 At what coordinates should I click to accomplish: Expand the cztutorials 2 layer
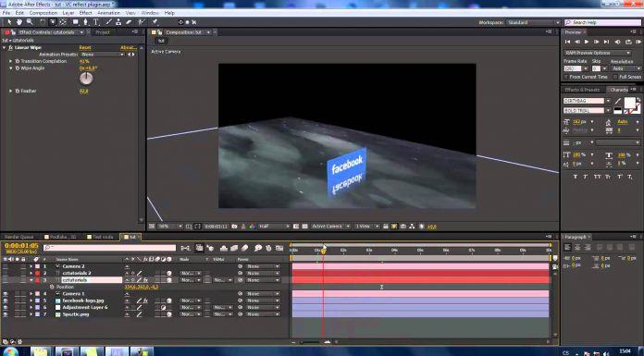tap(31, 273)
